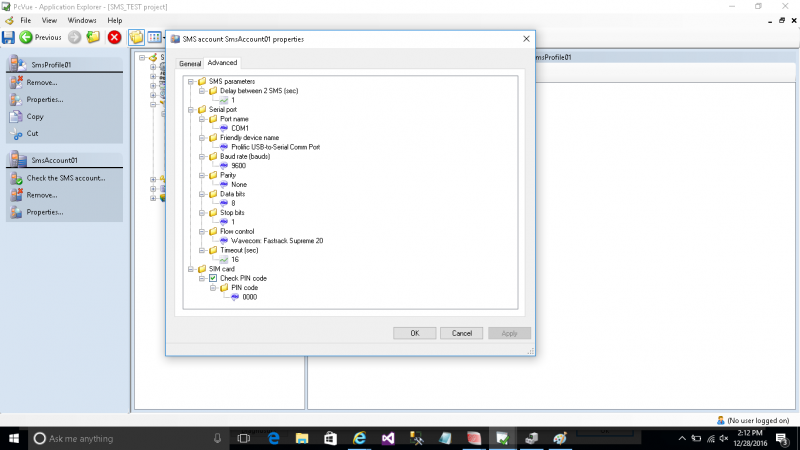The height and width of the screenshot is (450, 800).
Task: Select the timeout value 16
Action: pyautogui.click(x=235, y=260)
